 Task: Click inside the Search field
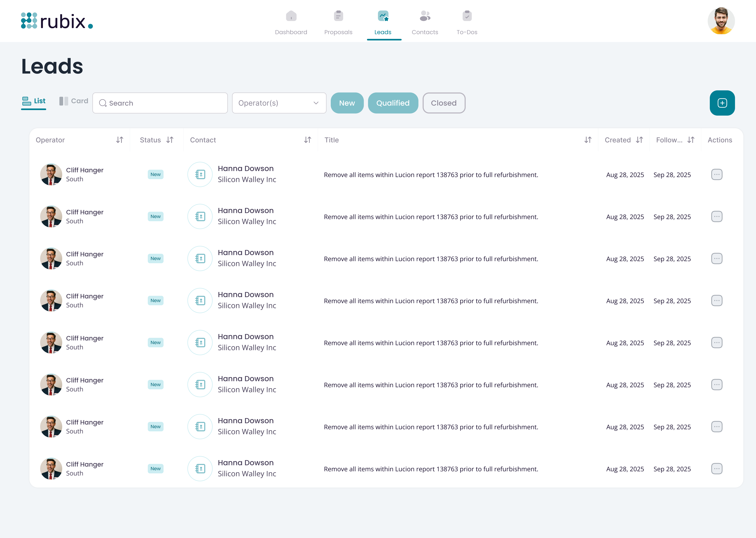pos(160,103)
